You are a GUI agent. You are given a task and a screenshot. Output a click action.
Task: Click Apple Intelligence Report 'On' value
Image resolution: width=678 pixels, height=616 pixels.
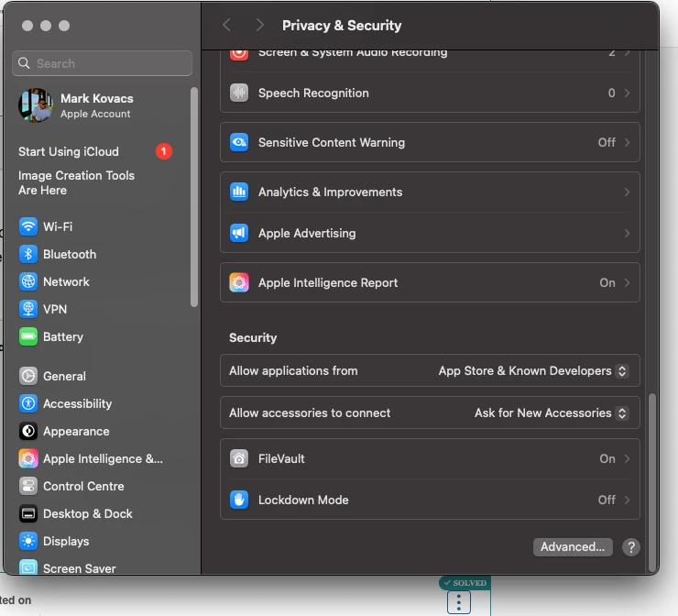click(x=607, y=282)
